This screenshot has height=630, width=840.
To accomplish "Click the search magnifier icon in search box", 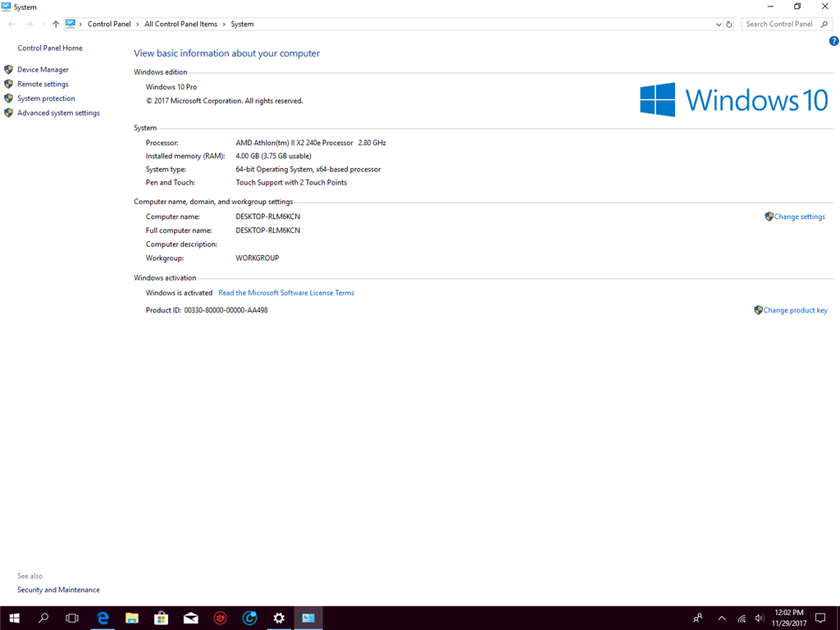I will coord(824,24).
